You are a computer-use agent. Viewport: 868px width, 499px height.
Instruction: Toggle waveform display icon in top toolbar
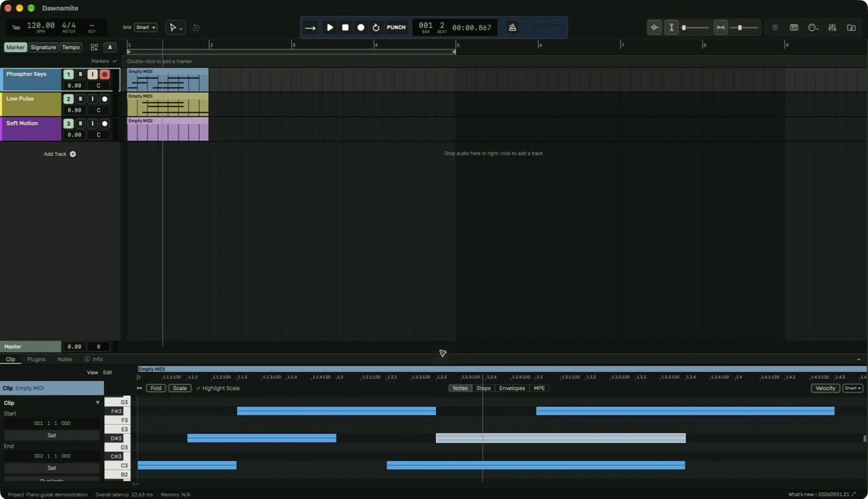(x=654, y=27)
